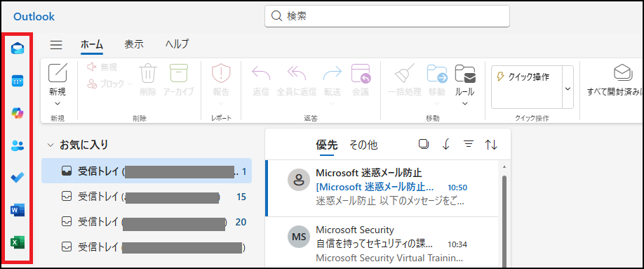Launch Copilot from the app bar
Image resolution: width=644 pixels, height=269 pixels.
point(18,113)
